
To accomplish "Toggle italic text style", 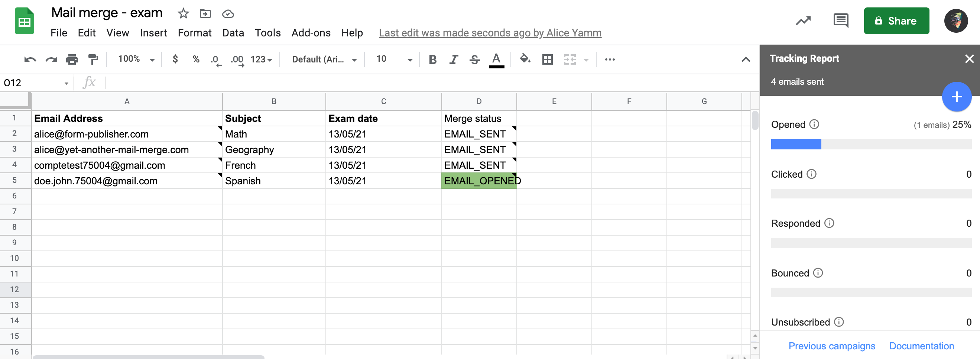I will [x=454, y=59].
